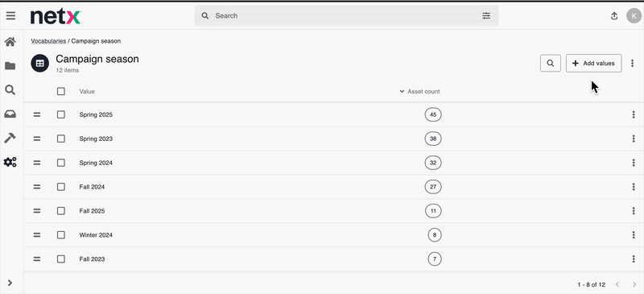Click into the Search field
The height and width of the screenshot is (294, 644).
coord(347,15)
